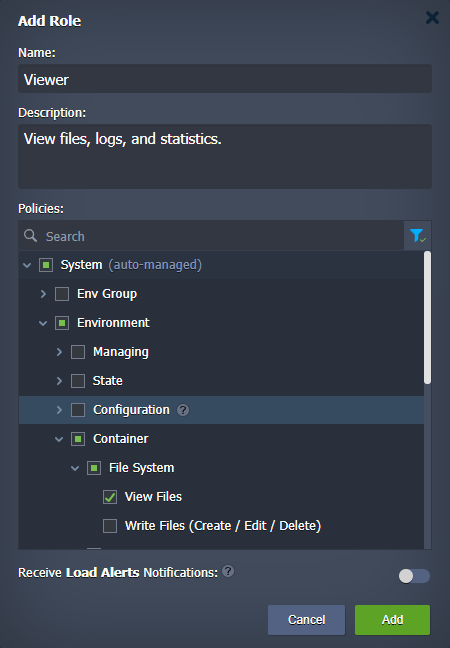Image resolution: width=450 pixels, height=648 pixels.
Task: Click the policies list scrollbar
Action: [x=427, y=317]
